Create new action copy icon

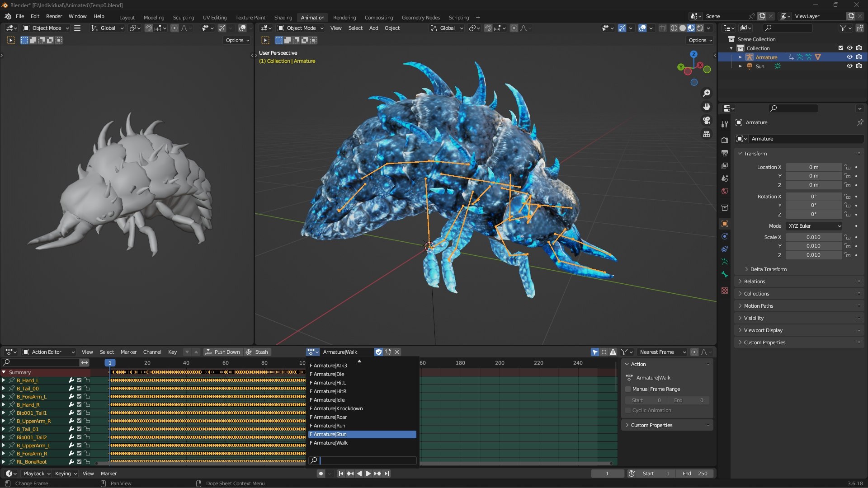click(x=388, y=352)
